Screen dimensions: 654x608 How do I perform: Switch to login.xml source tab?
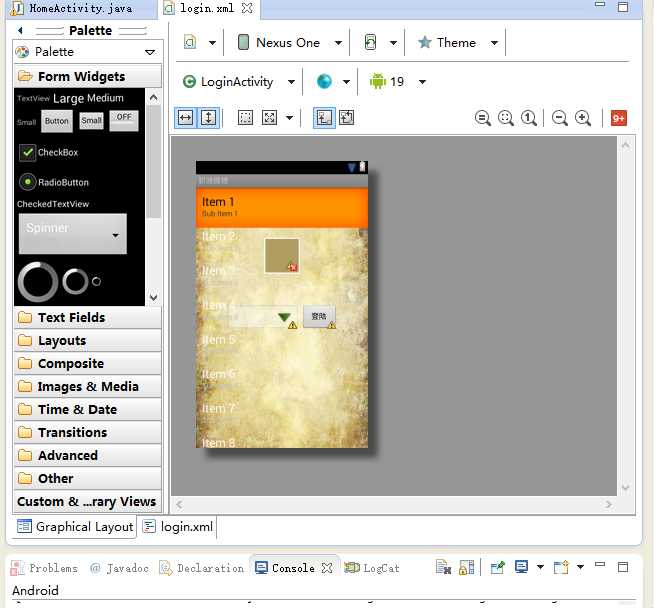(179, 527)
